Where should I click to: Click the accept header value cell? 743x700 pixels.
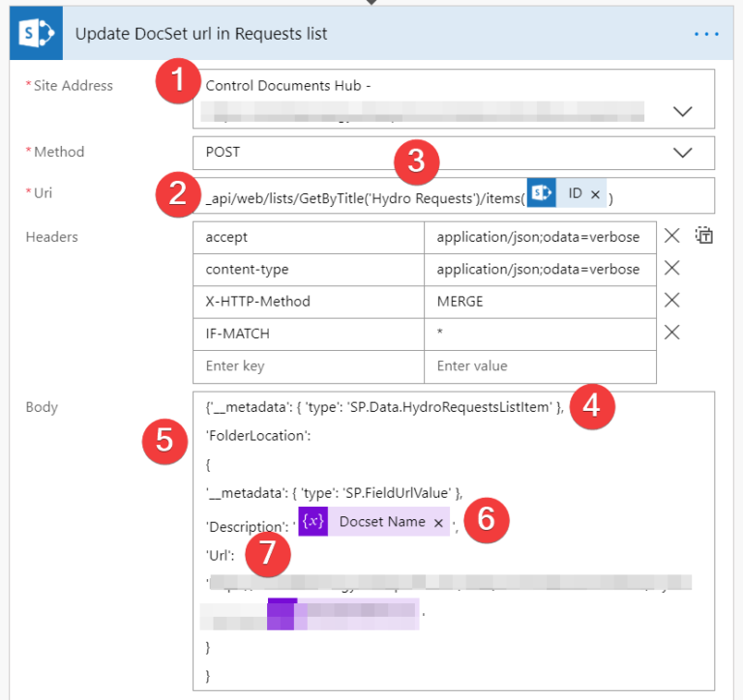point(540,237)
